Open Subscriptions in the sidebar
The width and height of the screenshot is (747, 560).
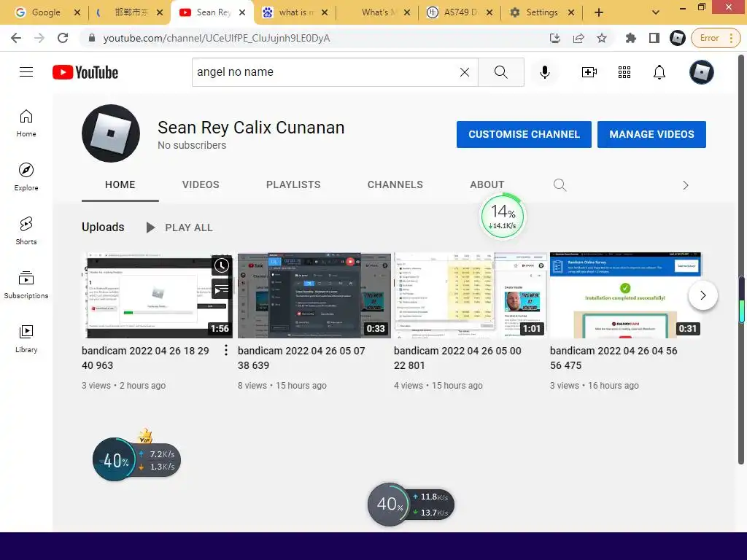(26, 285)
